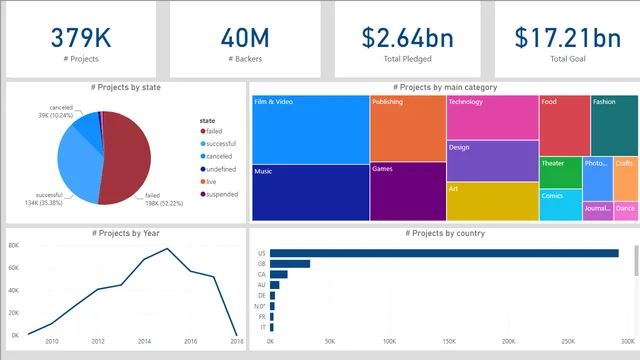The width and height of the screenshot is (640, 360).
Task: Select the $17.21bn Total Goal card
Action: pyautogui.click(x=567, y=39)
